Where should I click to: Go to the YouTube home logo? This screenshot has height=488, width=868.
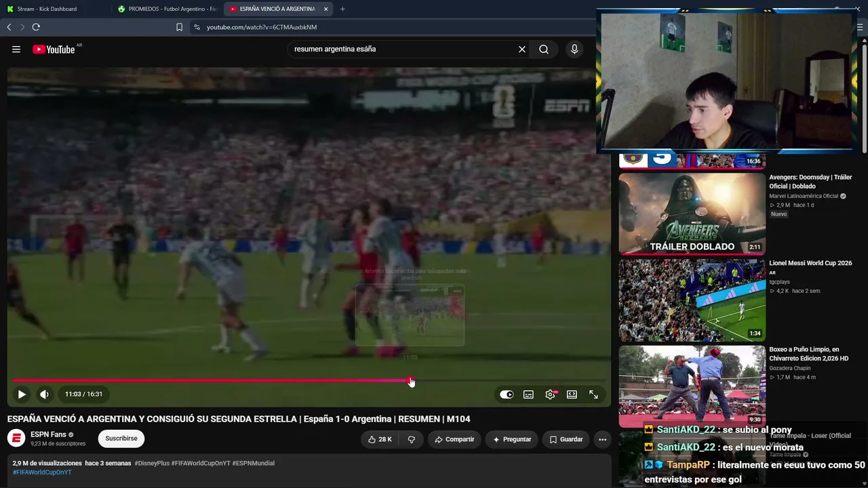point(54,49)
